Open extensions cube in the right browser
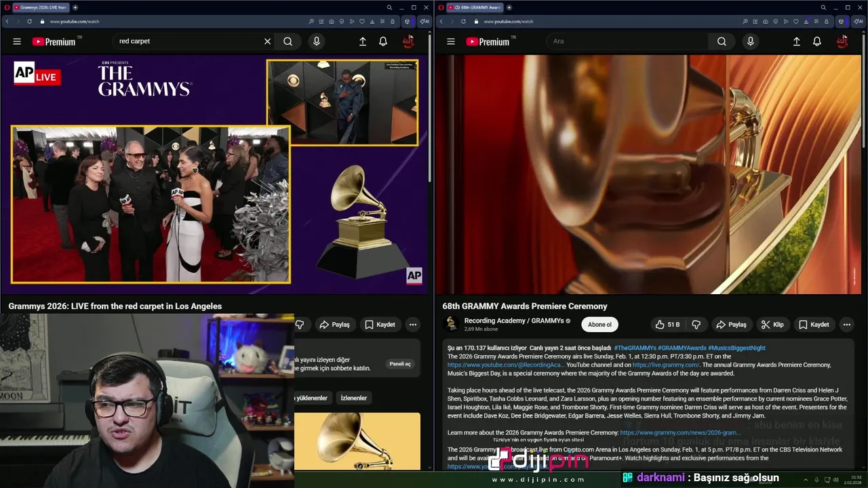The height and width of the screenshot is (488, 868). [x=840, y=22]
